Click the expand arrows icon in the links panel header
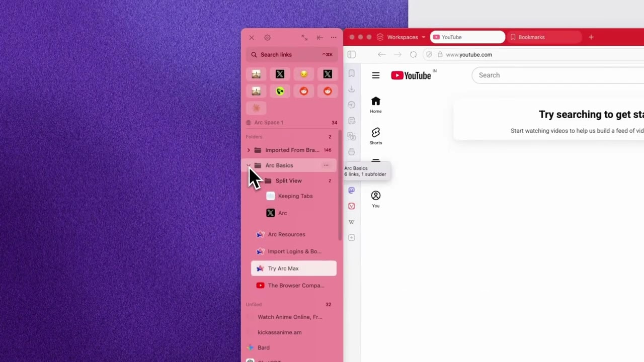Viewport: 644px width, 362px height. 304,38
